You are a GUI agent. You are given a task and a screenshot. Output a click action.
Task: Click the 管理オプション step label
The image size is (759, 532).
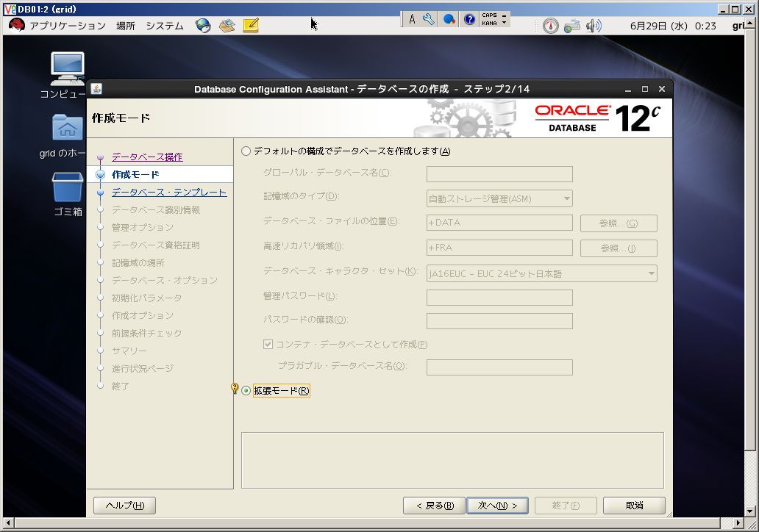(143, 227)
